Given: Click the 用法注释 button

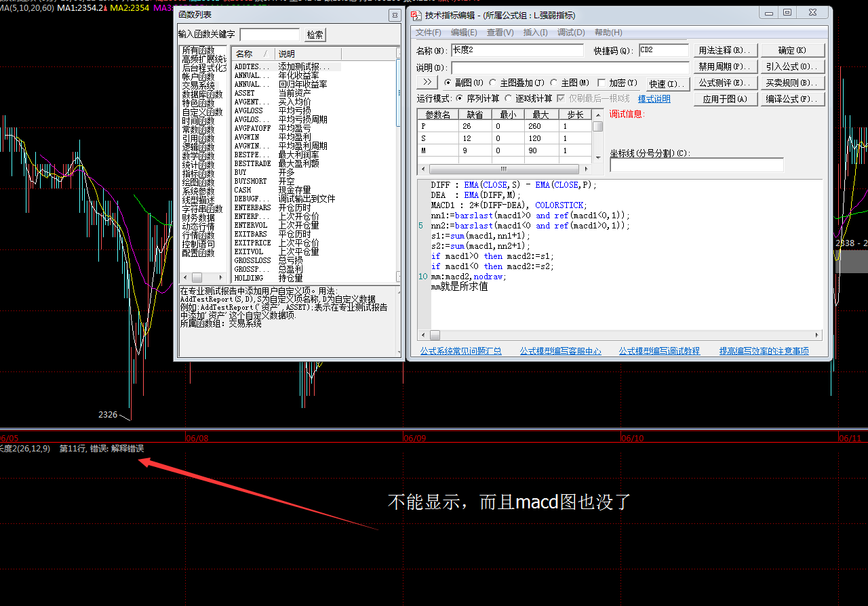Looking at the screenshot, I should pos(725,50).
